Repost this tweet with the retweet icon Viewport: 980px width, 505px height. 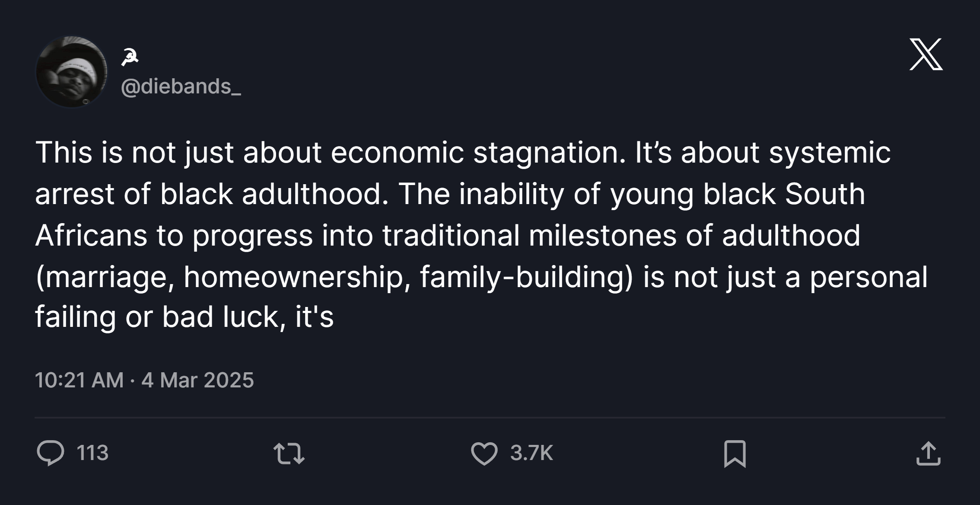pyautogui.click(x=289, y=454)
